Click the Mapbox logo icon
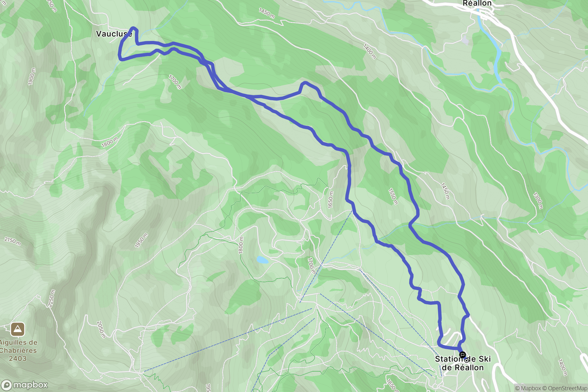 6,386
